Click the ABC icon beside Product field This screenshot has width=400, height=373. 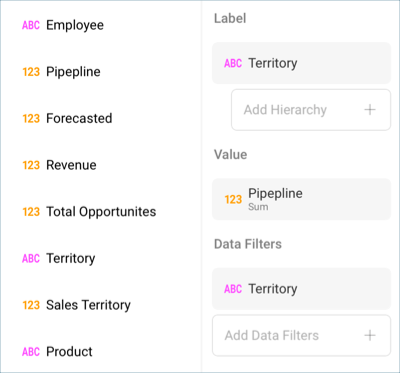coord(31,352)
